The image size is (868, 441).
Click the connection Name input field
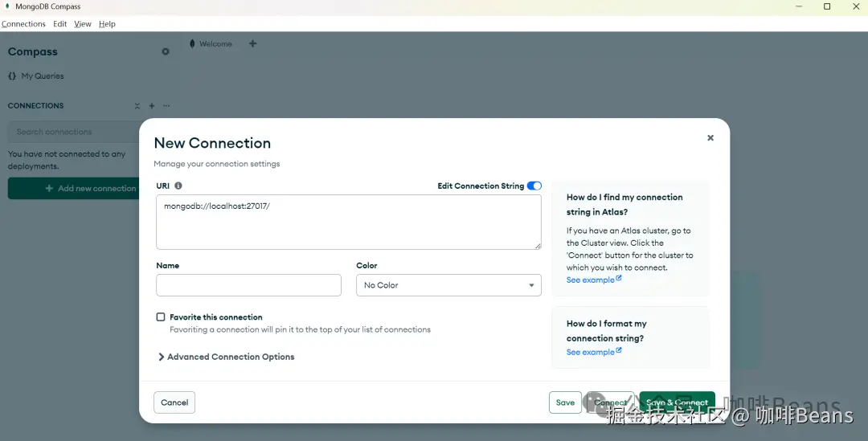[248, 285]
